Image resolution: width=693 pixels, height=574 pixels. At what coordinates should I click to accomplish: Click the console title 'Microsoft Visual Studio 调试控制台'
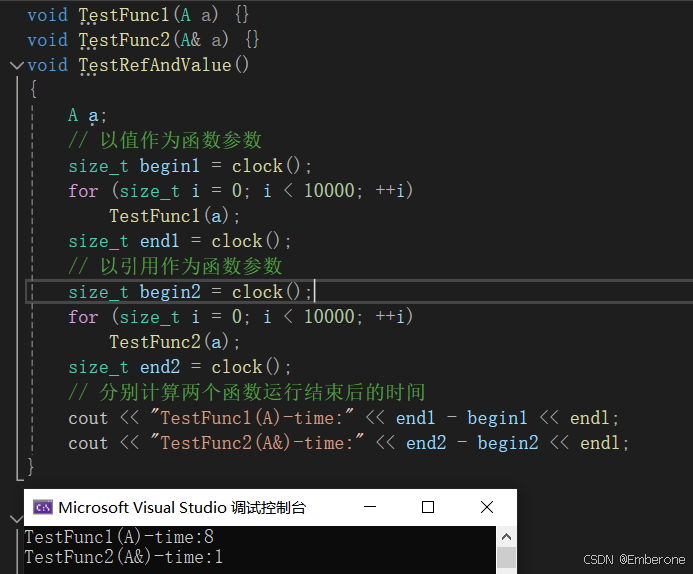click(182, 507)
